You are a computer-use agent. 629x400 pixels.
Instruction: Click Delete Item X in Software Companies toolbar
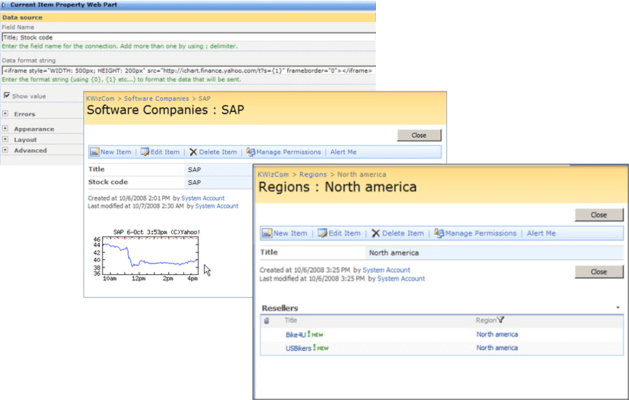192,152
